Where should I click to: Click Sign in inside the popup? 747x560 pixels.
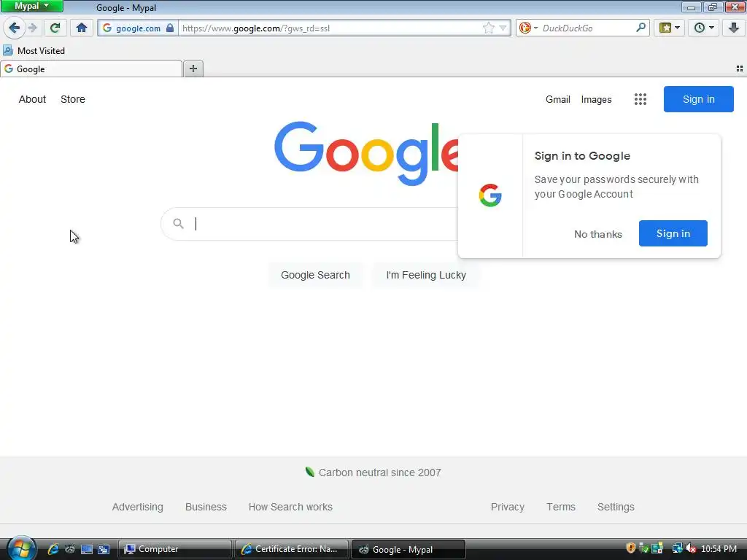[x=673, y=233]
